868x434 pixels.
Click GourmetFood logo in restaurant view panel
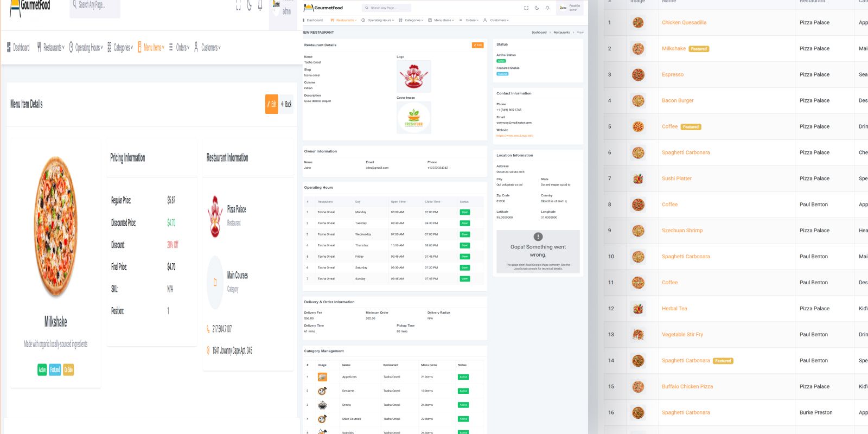[323, 8]
